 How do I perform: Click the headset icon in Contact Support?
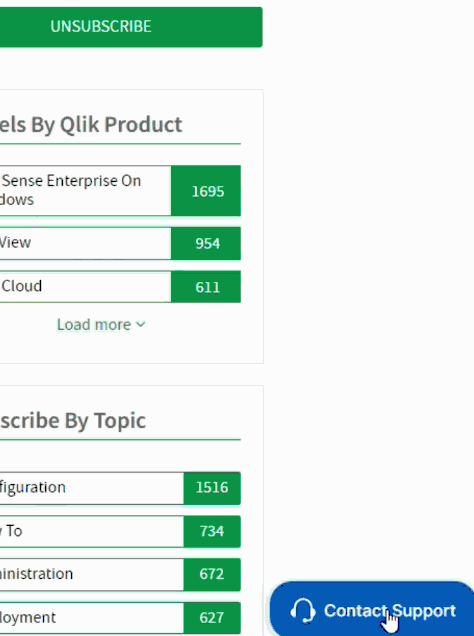click(x=302, y=610)
